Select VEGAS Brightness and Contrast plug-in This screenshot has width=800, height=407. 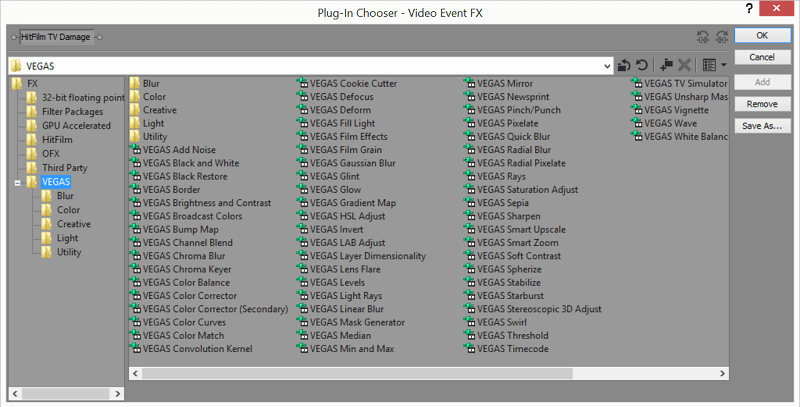(201, 202)
